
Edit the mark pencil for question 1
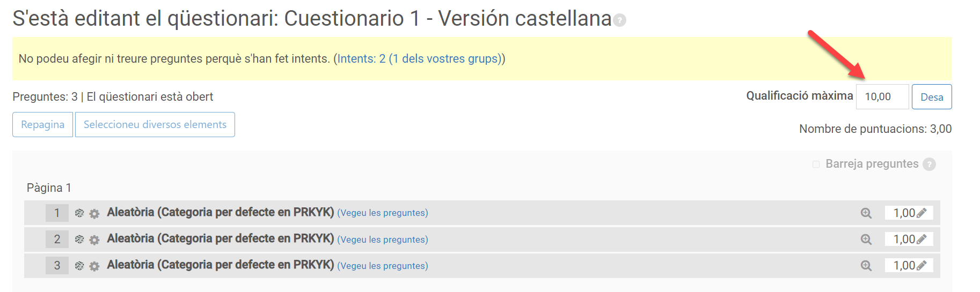(x=922, y=213)
